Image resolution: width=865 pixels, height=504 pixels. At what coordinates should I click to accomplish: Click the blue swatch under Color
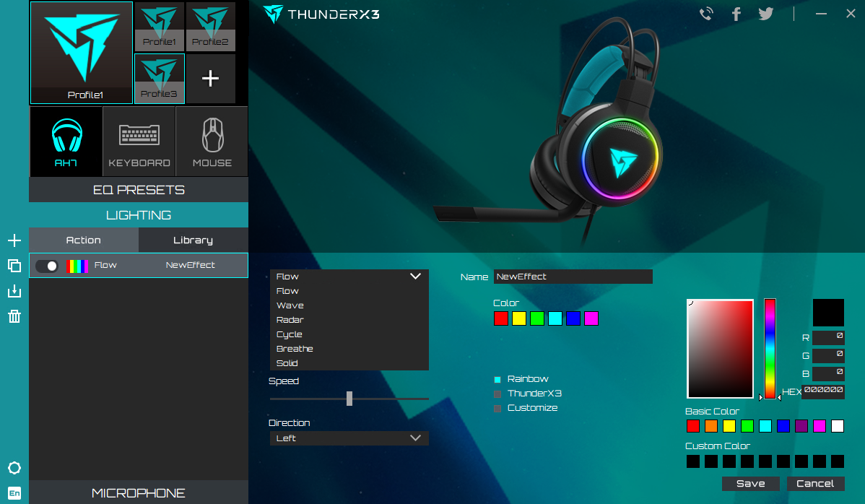573,318
